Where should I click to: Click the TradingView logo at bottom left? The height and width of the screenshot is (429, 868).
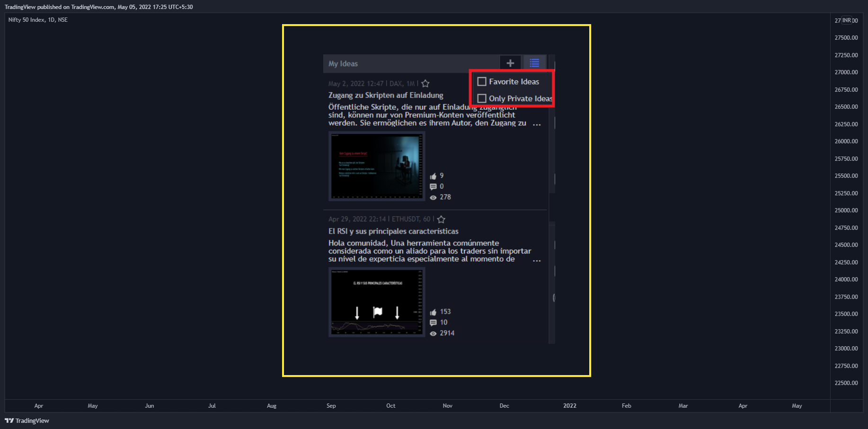click(x=27, y=420)
